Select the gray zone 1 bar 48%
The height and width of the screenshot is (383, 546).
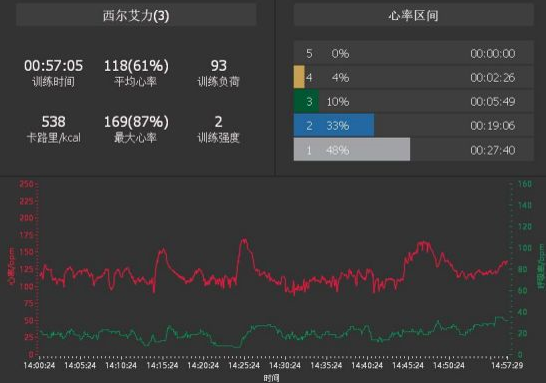[x=352, y=149]
